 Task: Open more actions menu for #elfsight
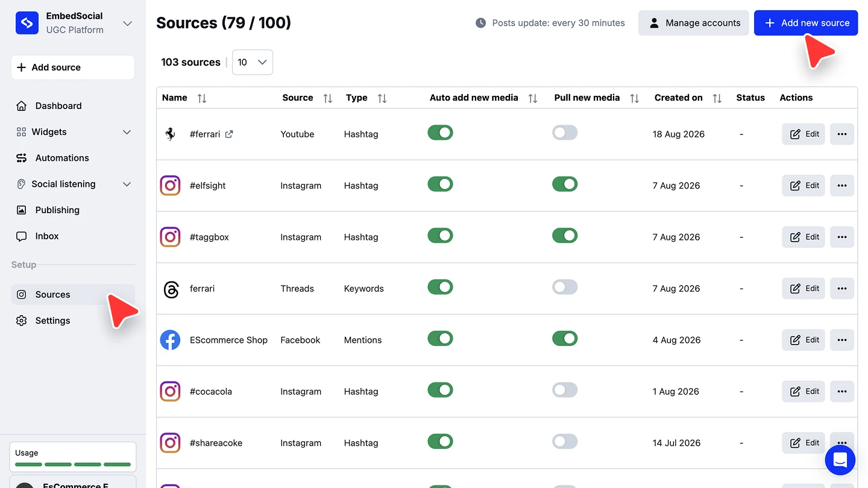(842, 186)
